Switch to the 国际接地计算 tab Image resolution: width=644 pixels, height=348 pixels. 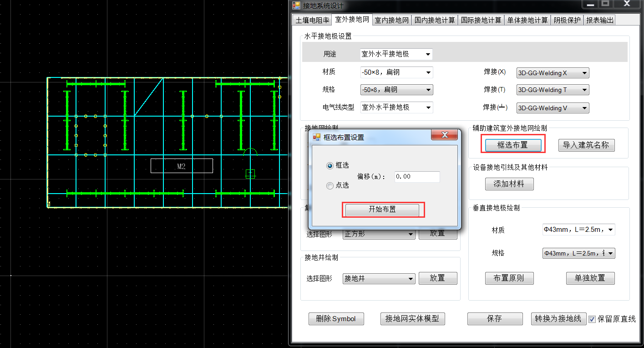pos(481,20)
